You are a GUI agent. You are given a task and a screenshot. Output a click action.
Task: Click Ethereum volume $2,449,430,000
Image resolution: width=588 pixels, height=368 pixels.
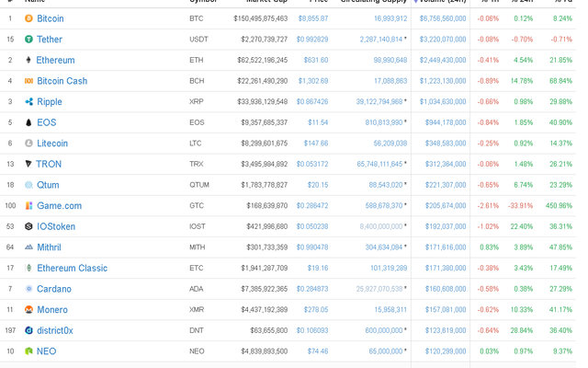(x=443, y=60)
